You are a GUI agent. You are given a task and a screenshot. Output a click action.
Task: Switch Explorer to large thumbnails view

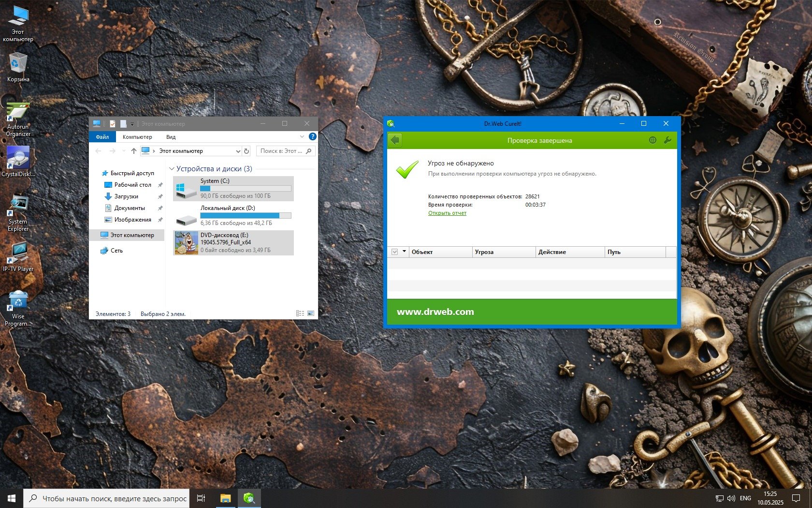coord(311,314)
